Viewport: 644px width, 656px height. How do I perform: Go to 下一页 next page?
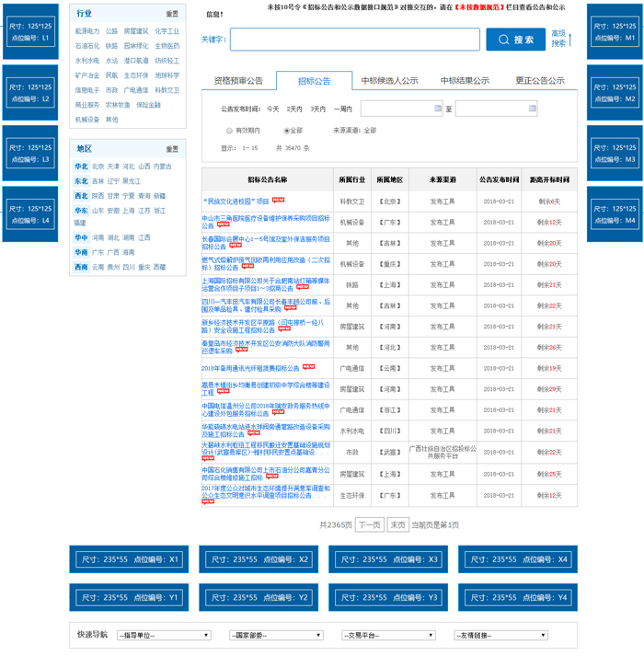(369, 524)
